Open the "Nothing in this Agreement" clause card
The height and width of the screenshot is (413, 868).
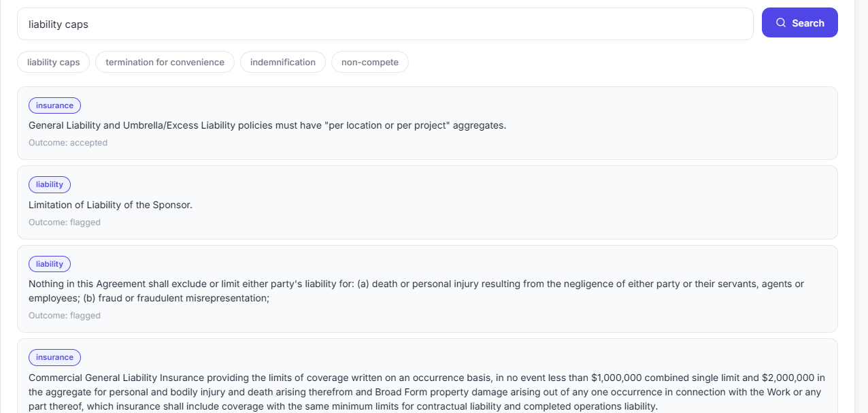427,289
